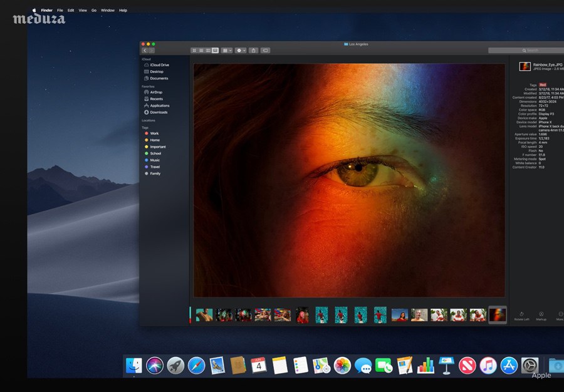
Task: Open Notes from the Dock
Action: pos(279,366)
